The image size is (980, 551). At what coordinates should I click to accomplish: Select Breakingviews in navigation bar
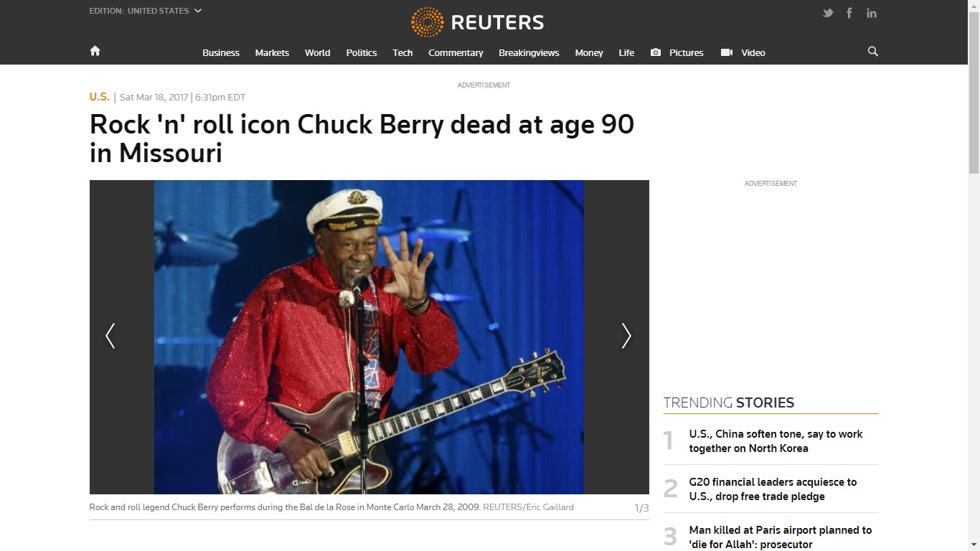(529, 52)
